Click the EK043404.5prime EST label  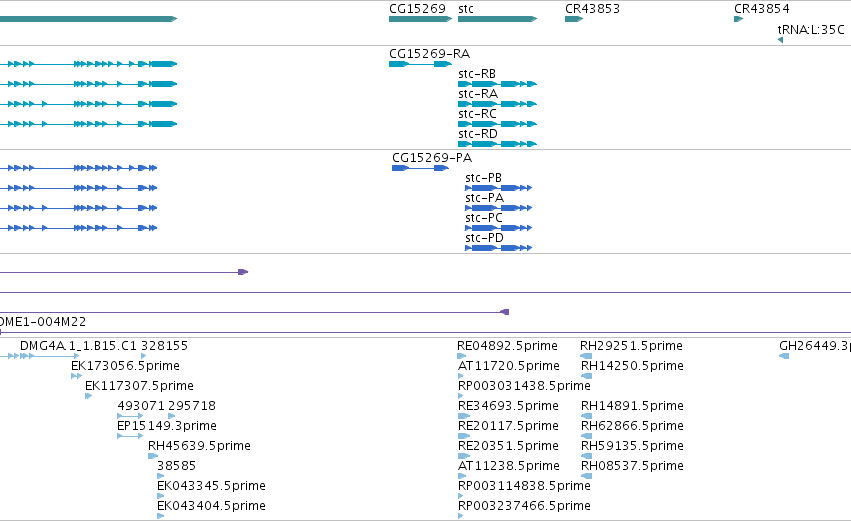coord(211,506)
